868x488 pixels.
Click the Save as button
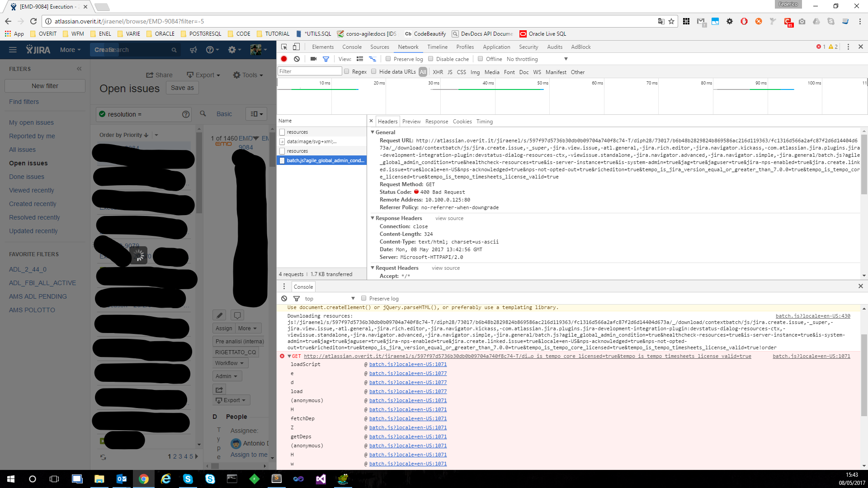pos(182,88)
